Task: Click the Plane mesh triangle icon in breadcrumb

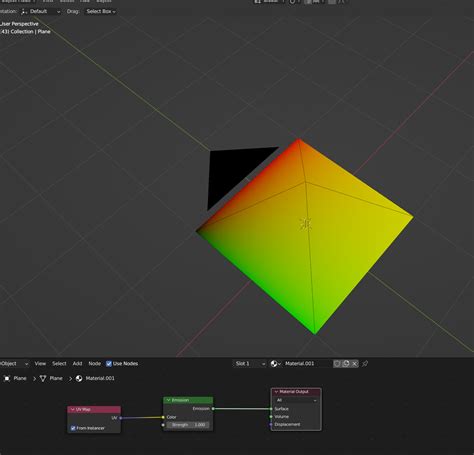Action: [x=43, y=378]
